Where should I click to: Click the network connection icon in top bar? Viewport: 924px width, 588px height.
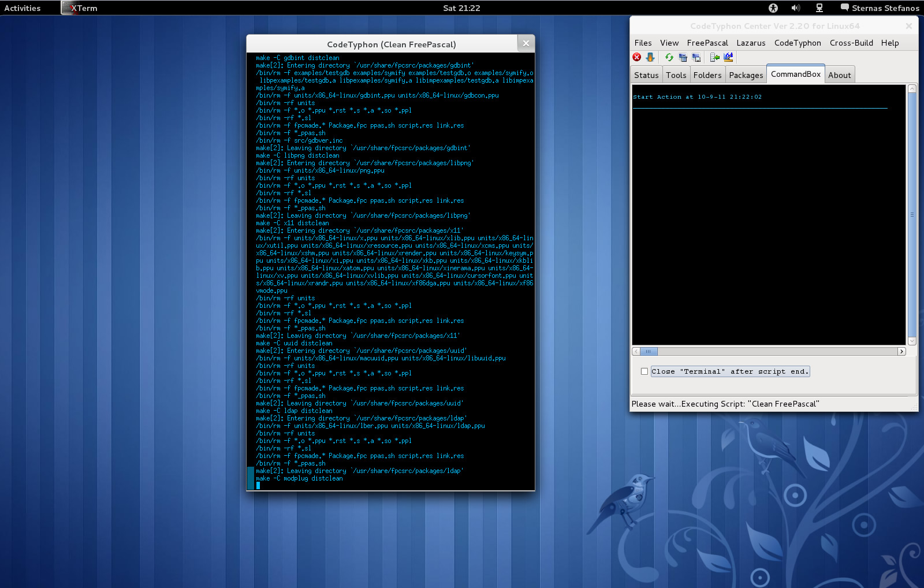click(x=819, y=8)
